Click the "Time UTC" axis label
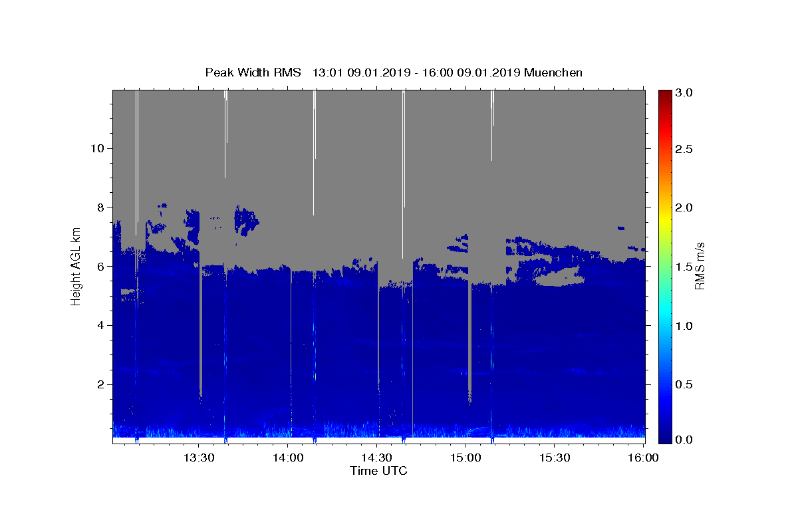 378,471
